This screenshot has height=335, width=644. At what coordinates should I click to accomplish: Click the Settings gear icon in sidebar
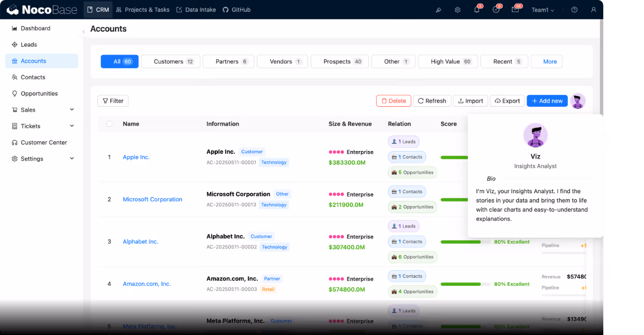click(14, 159)
